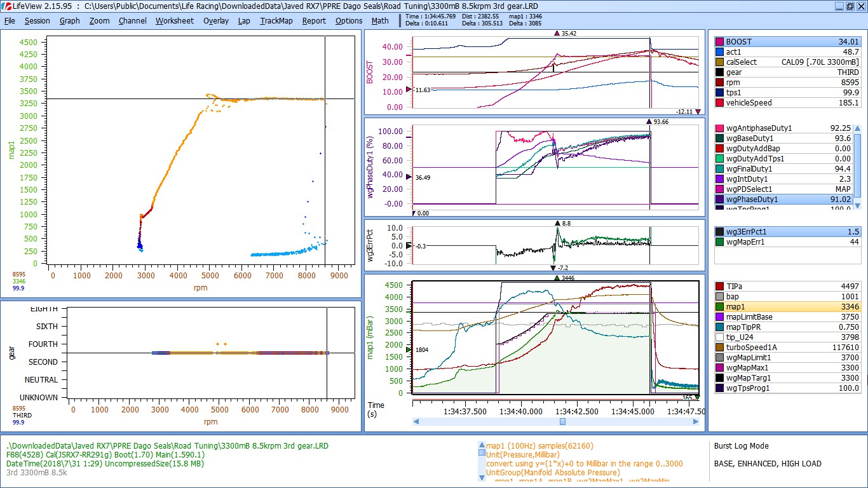868x488 pixels.
Task: Click the time axis scrollbar thumb
Action: pos(562,421)
